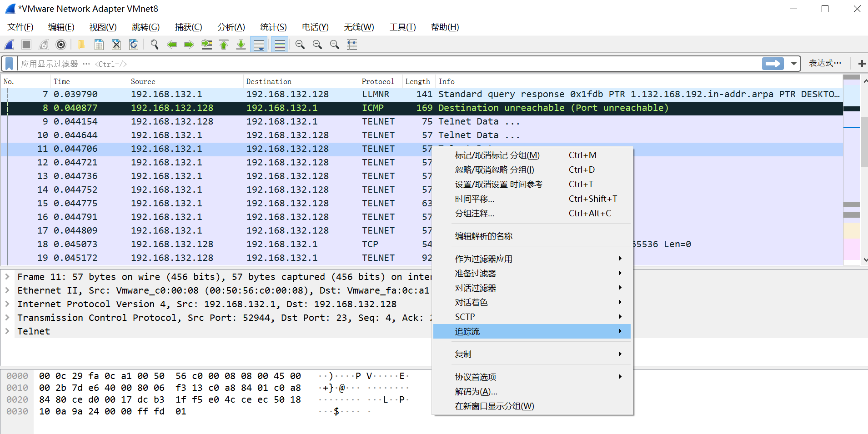Viewport: 868px width, 434px height.
Task: Select 追踪流 in the context menu
Action: click(x=467, y=331)
